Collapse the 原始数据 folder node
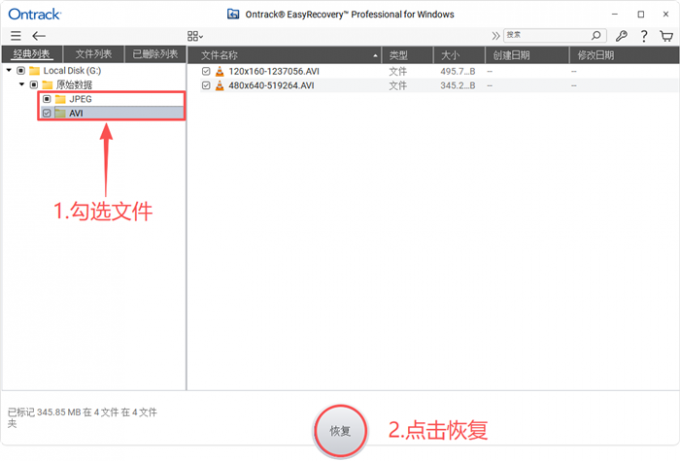The width and height of the screenshot is (680, 461). pyautogui.click(x=22, y=84)
